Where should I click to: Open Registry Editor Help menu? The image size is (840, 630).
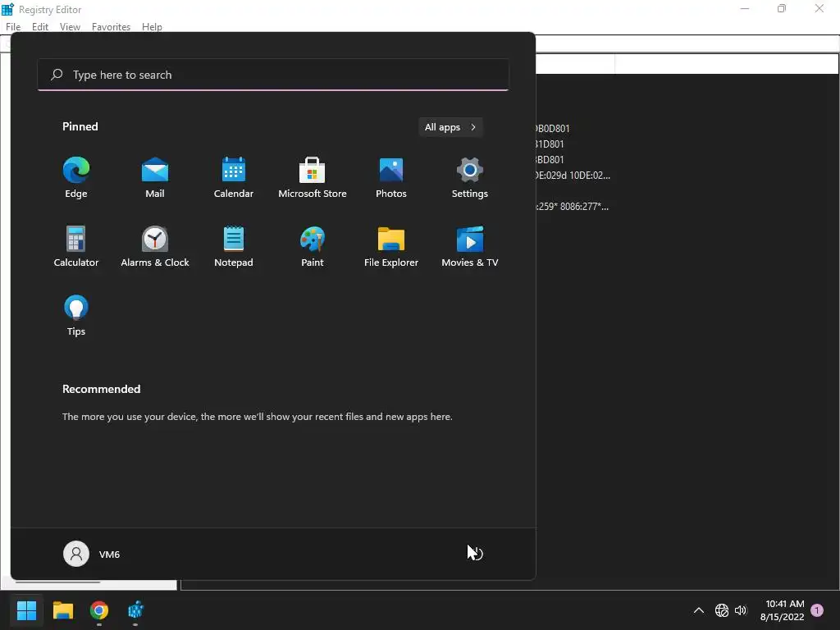pyautogui.click(x=152, y=27)
